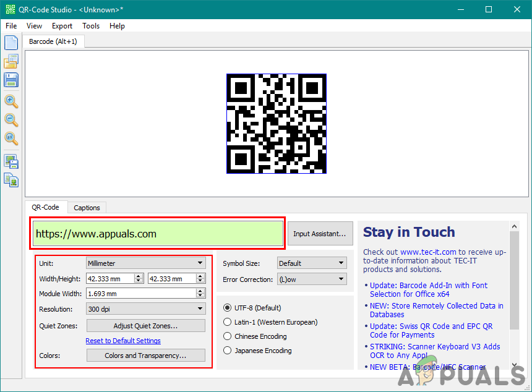The width and height of the screenshot is (532, 392).
Task: Open the Tools menu
Action: point(91,26)
